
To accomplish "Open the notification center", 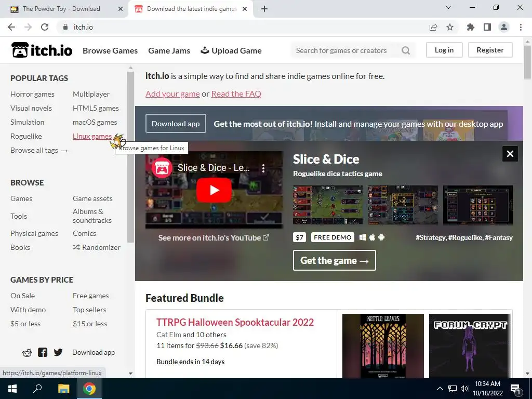I will pyautogui.click(x=516, y=389).
